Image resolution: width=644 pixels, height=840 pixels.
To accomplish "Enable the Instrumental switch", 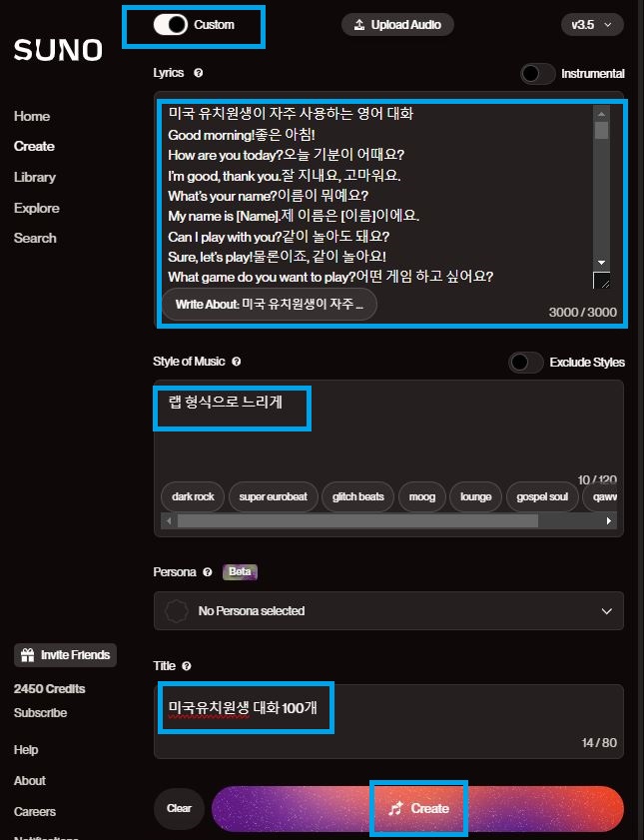I will (537, 74).
